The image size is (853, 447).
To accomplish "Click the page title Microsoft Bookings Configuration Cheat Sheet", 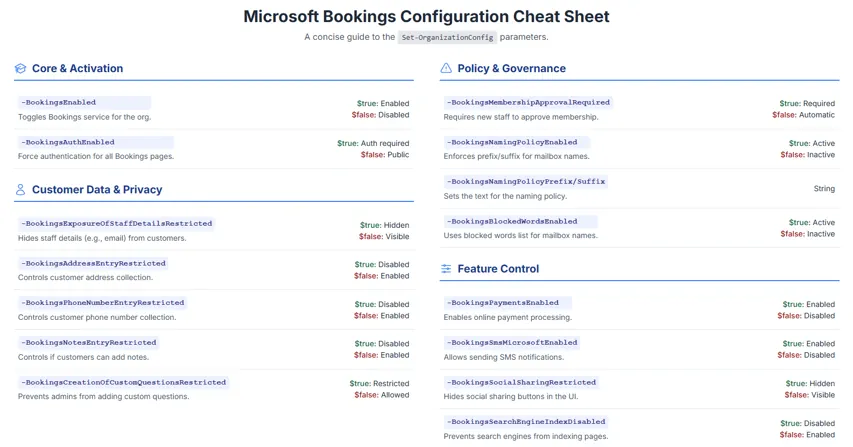I will 426,16.
